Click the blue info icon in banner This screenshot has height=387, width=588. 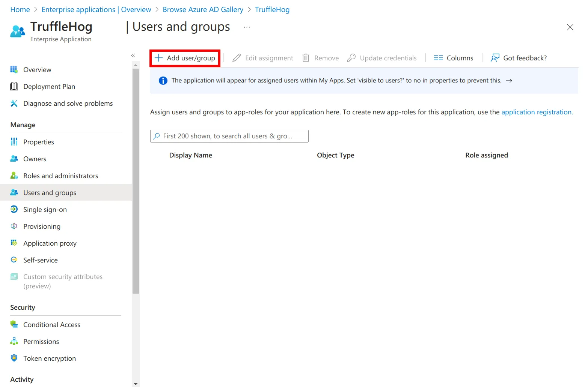(x=163, y=81)
